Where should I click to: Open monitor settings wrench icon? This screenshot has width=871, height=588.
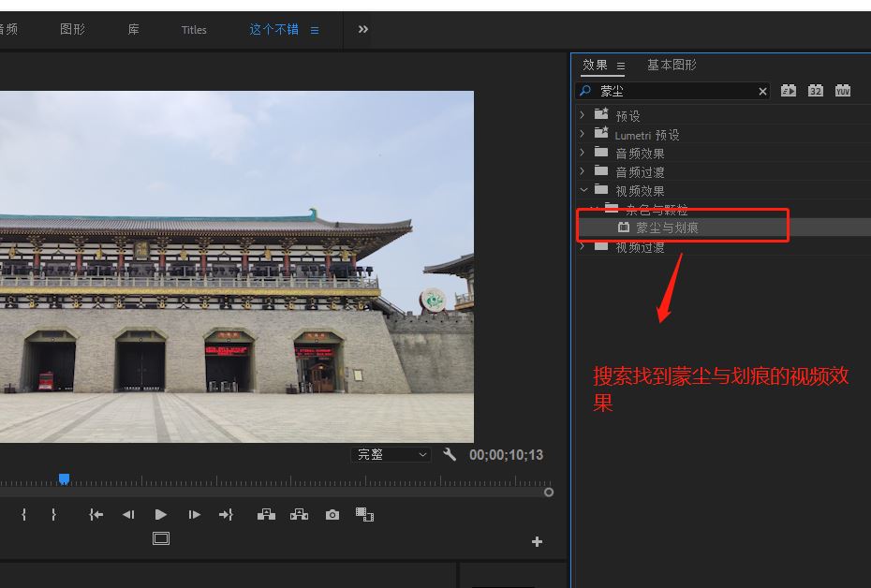pyautogui.click(x=450, y=454)
